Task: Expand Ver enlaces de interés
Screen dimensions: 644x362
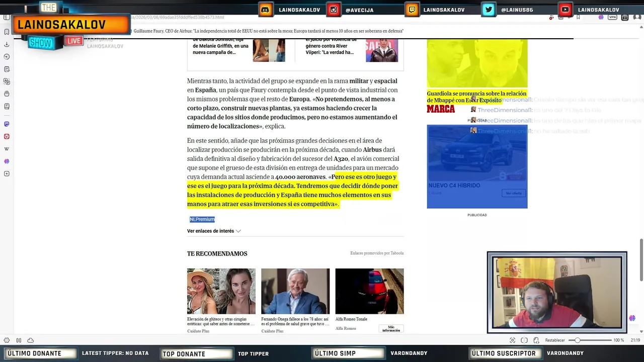Action: tap(214, 231)
